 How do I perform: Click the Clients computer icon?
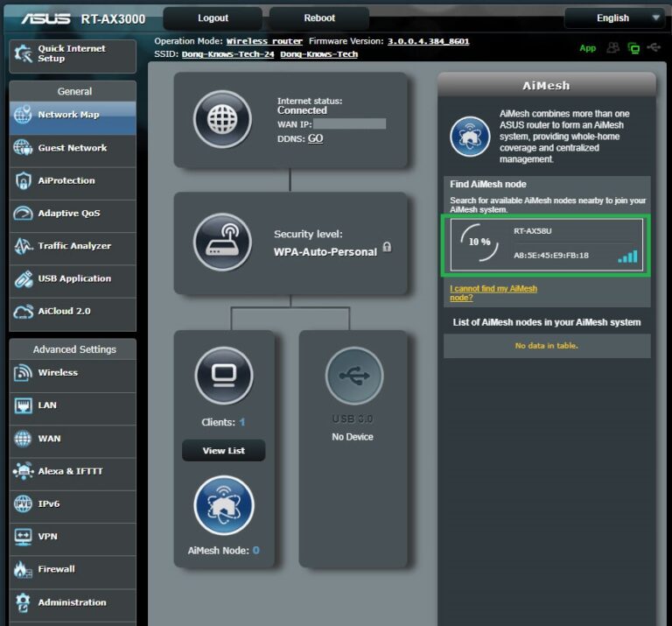tap(224, 376)
